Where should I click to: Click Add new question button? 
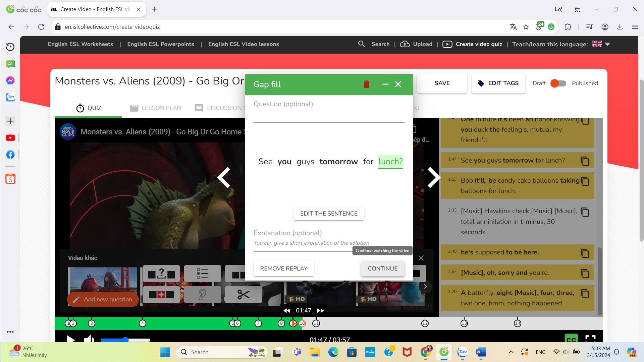[x=103, y=299]
